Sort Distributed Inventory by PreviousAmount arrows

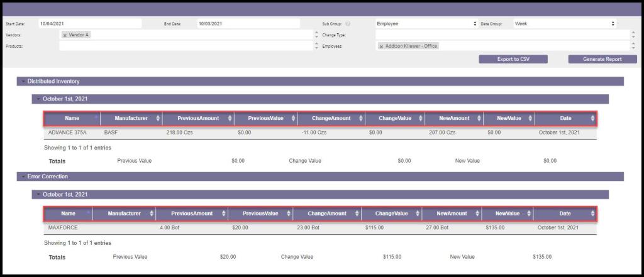(230, 118)
